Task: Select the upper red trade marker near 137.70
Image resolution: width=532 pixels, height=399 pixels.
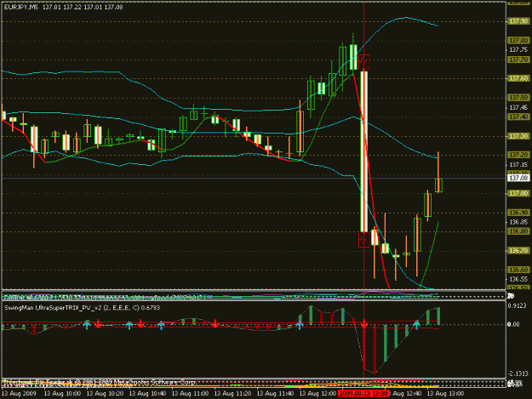Action: [364, 62]
